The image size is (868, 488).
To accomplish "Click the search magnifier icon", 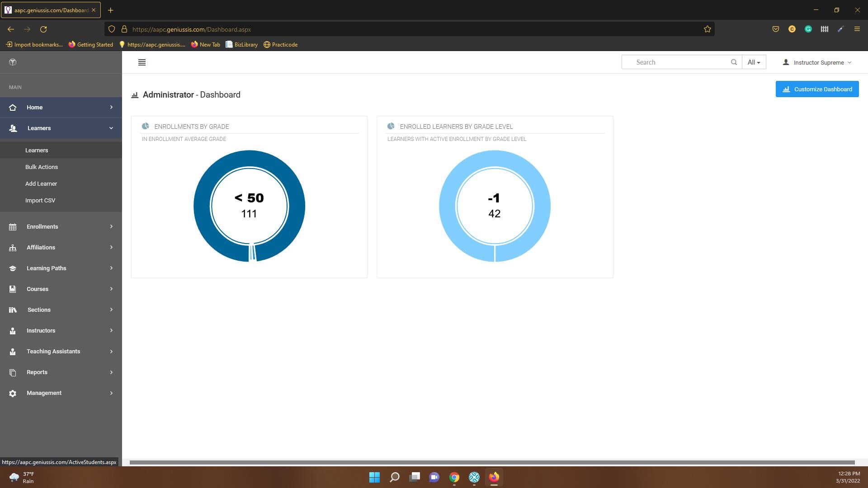I will [734, 62].
